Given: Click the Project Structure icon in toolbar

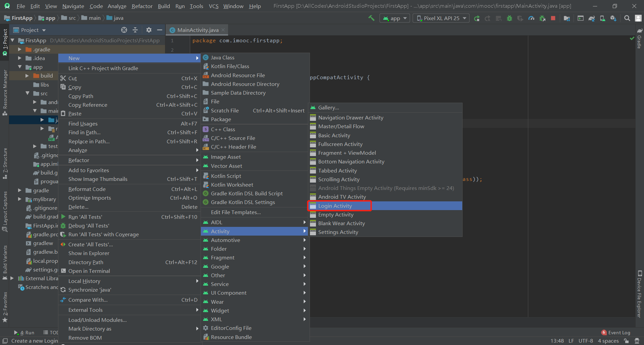Looking at the screenshot, I should pos(567,18).
